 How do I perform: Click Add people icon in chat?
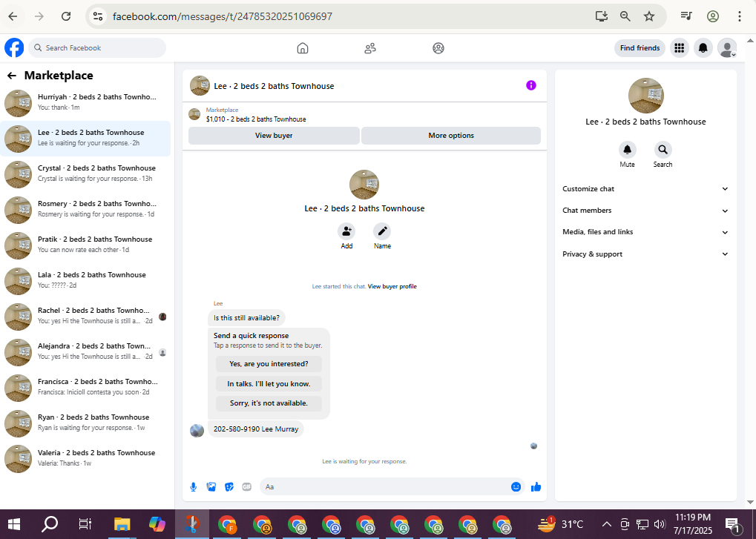click(x=346, y=231)
